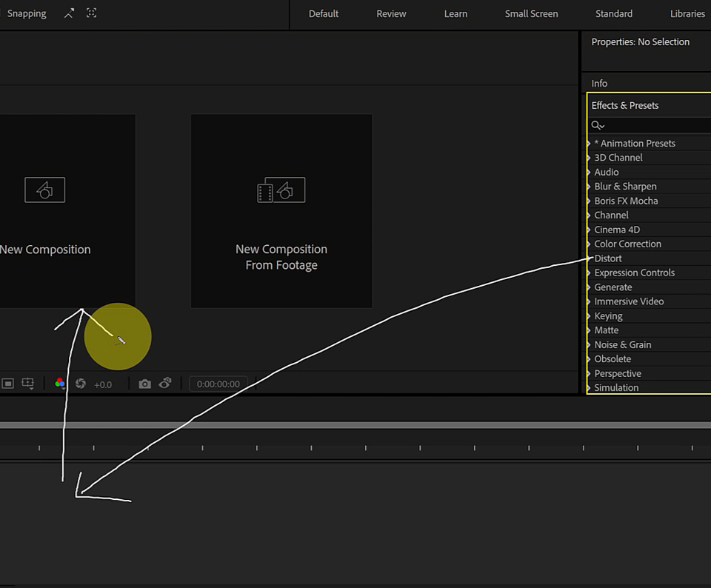Select the Expression Controls row
Screen dimensions: 711x588
[649, 273]
